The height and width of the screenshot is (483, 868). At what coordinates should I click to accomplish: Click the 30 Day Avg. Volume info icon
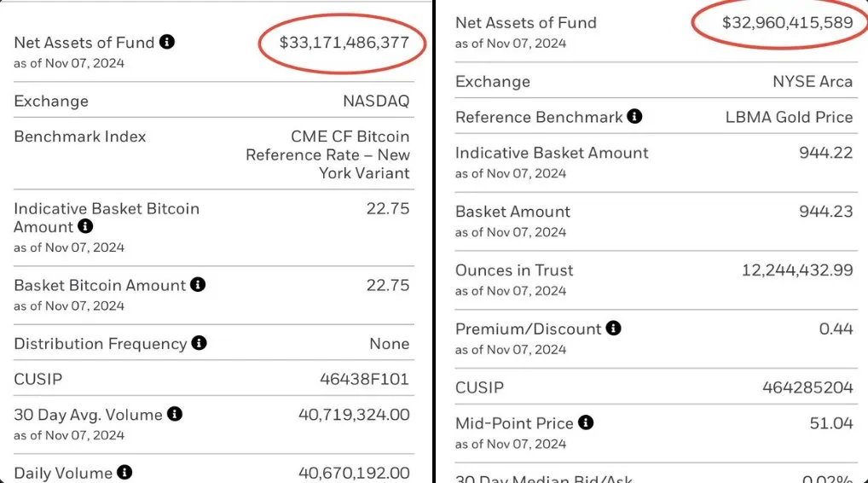(x=175, y=414)
